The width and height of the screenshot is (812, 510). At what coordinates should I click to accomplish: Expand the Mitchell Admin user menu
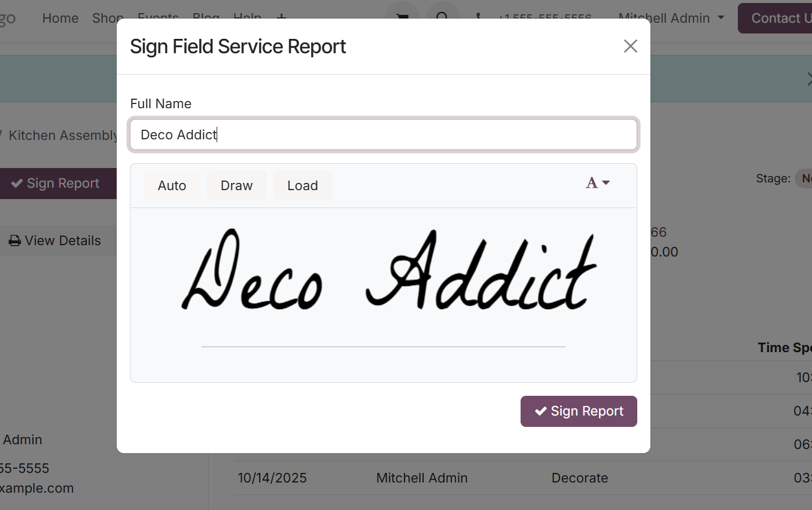coord(671,19)
